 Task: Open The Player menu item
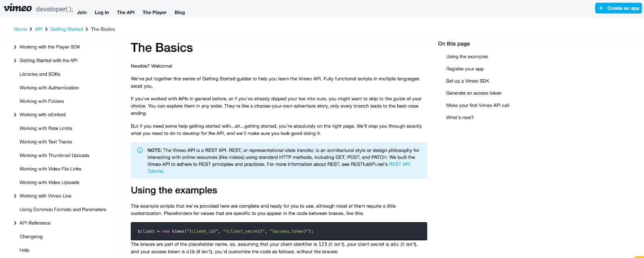(155, 12)
